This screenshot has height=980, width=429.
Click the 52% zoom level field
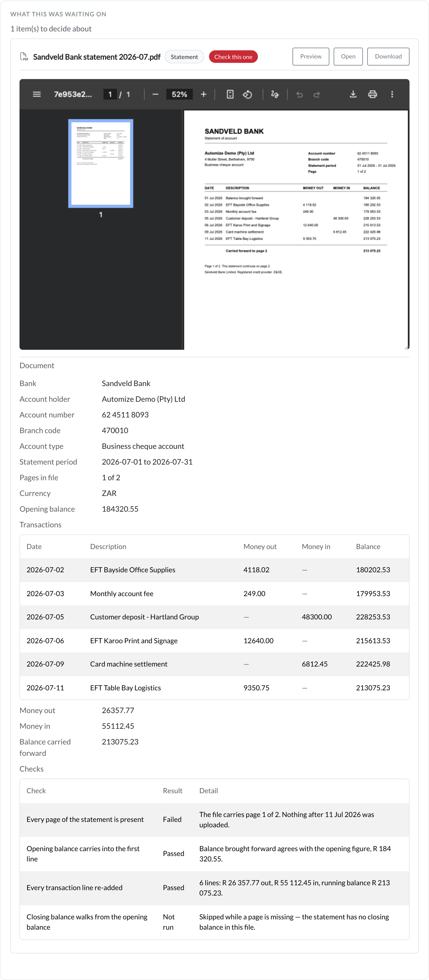pyautogui.click(x=179, y=94)
